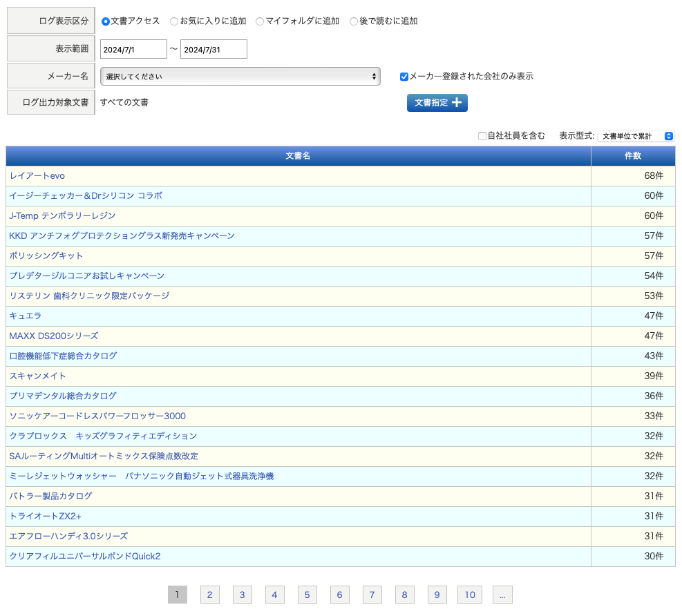Open the ポリッシングキット link
The height and width of the screenshot is (616, 682).
(46, 256)
